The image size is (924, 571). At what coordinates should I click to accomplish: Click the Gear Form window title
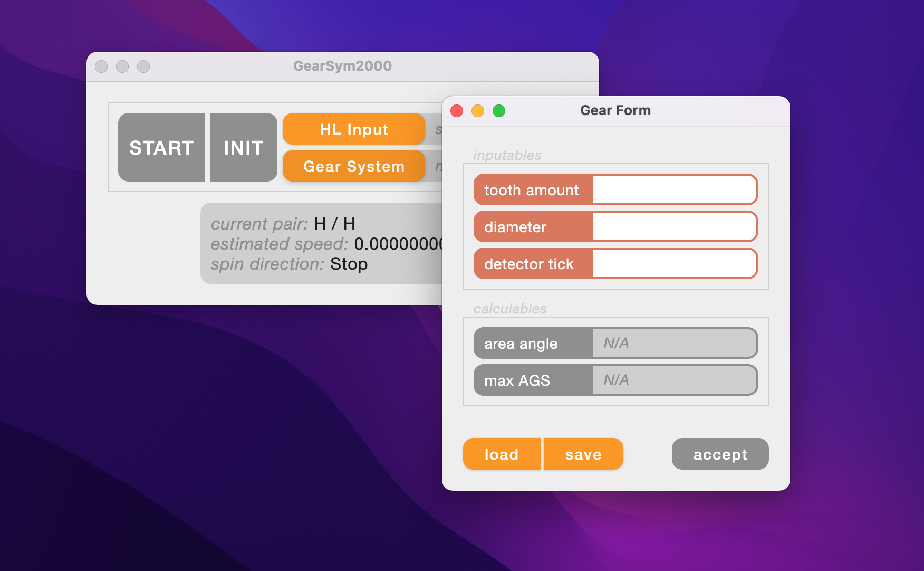pos(615,110)
